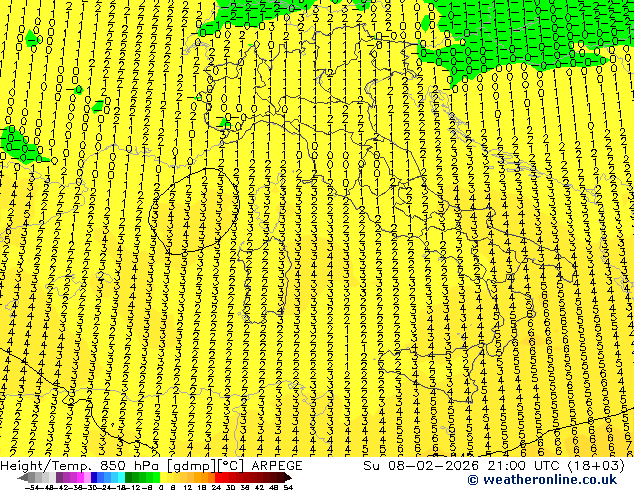Click the 'Height/Temp. 850 hPa' map title

click(79, 466)
